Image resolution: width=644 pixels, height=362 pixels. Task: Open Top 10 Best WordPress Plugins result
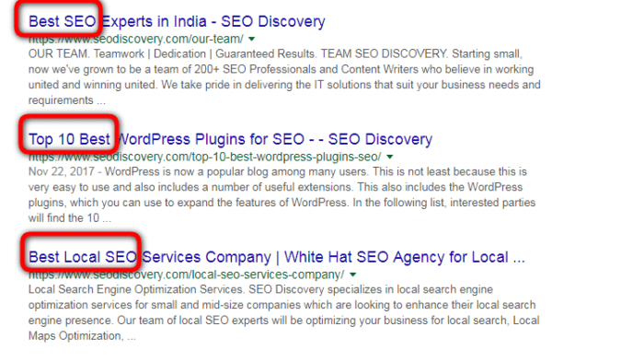[230, 139]
